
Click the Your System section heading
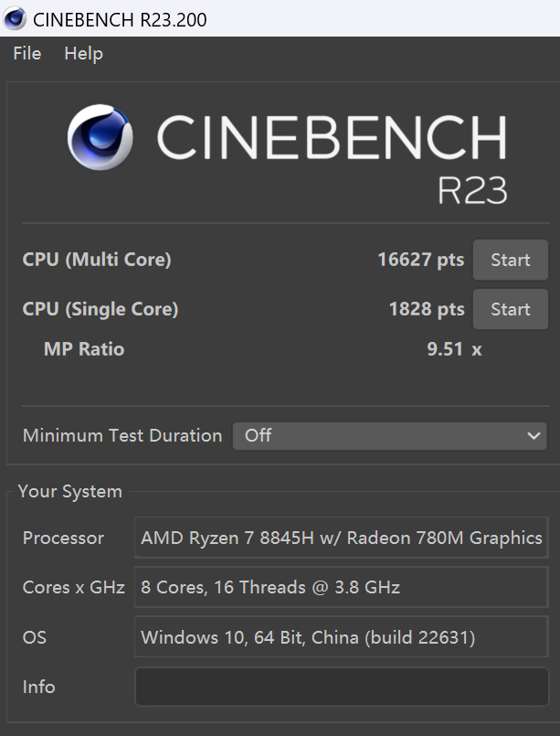click(x=69, y=492)
